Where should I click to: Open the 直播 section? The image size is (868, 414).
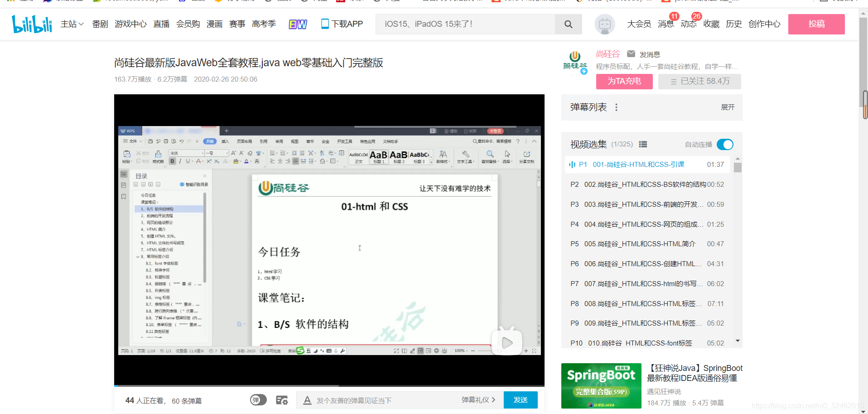tap(161, 24)
